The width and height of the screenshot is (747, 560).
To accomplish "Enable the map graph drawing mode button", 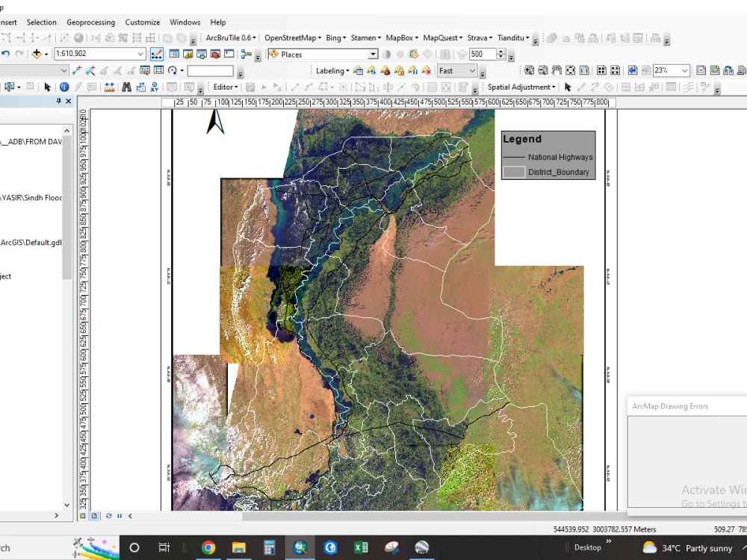I will click(x=157, y=54).
